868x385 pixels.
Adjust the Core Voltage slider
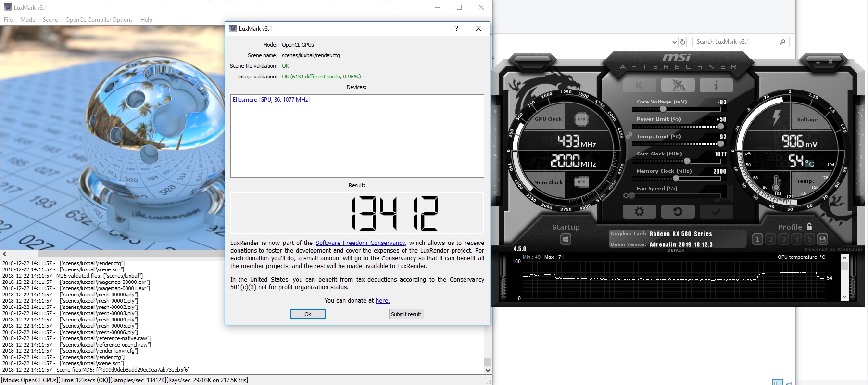coord(676,109)
